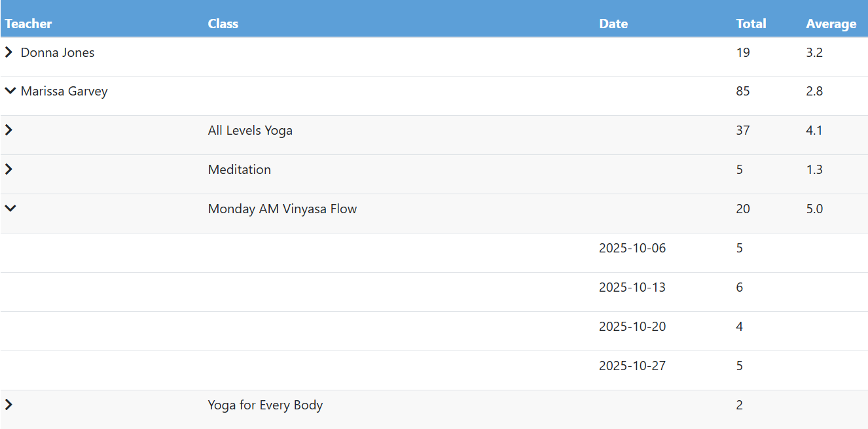Click the Marissa Garvey teacher name
Image resolution: width=868 pixels, height=429 pixels.
point(64,92)
